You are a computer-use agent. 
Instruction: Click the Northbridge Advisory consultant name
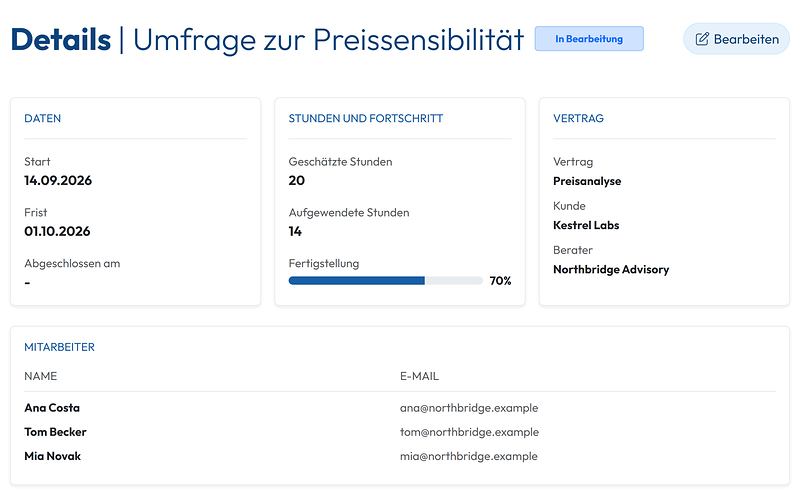(611, 269)
